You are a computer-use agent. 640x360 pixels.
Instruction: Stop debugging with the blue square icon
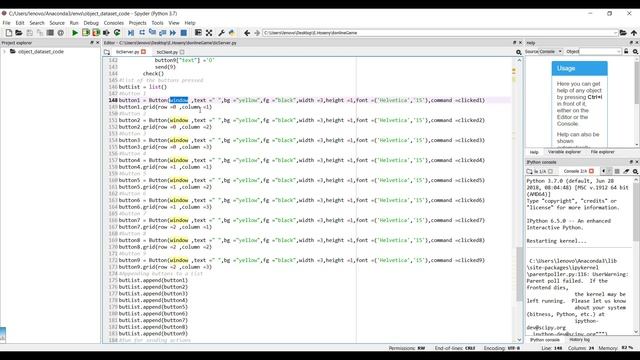point(184,33)
